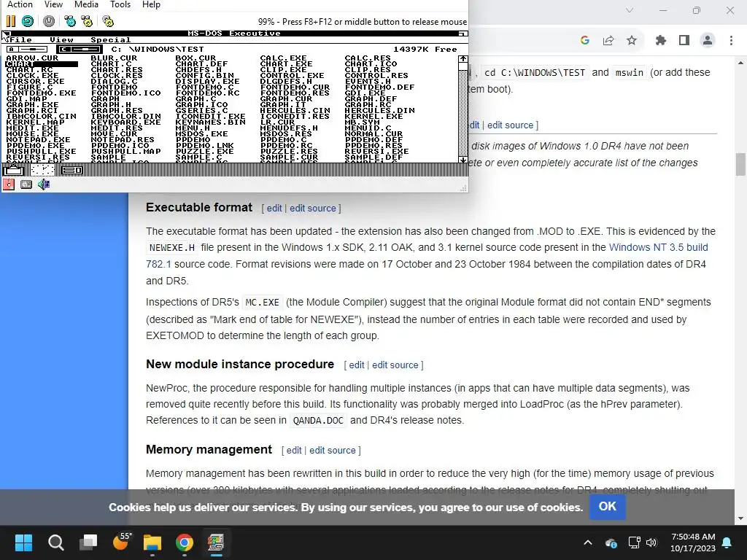Open notifications bell in system tray
This screenshot has height=560, width=747.
(x=727, y=542)
